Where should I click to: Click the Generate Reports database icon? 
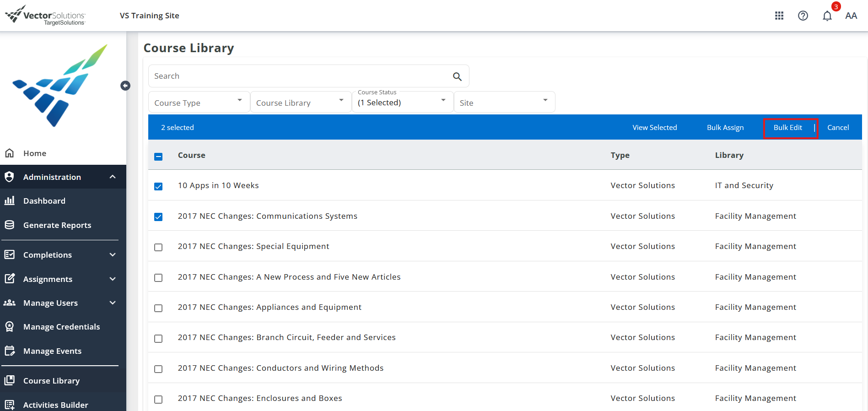click(x=9, y=225)
